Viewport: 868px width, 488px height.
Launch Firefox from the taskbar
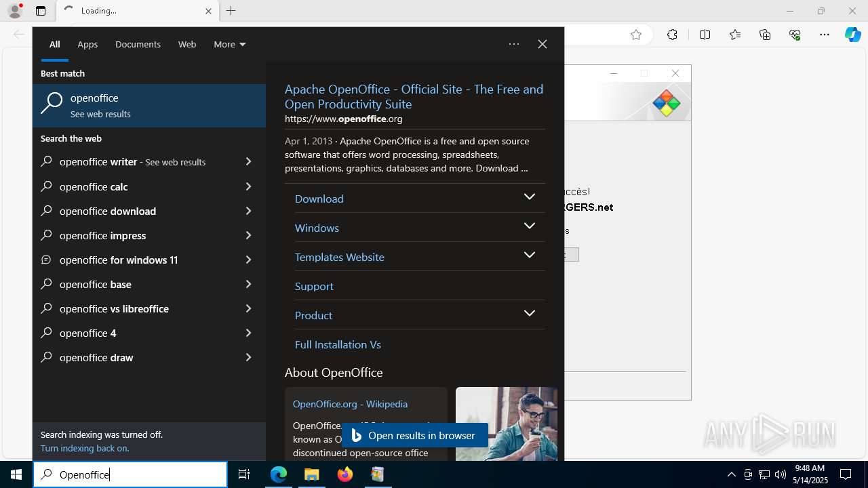(x=344, y=474)
